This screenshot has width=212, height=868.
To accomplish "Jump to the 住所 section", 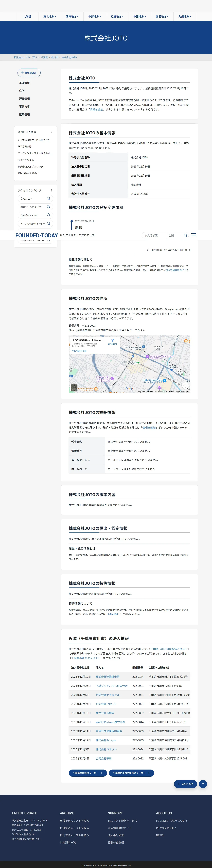I will tap(22, 91).
